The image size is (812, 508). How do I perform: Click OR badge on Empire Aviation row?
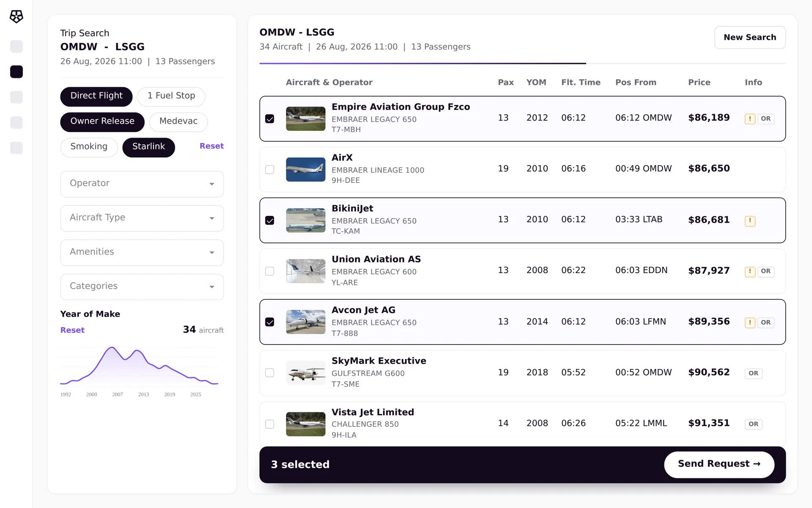(765, 119)
